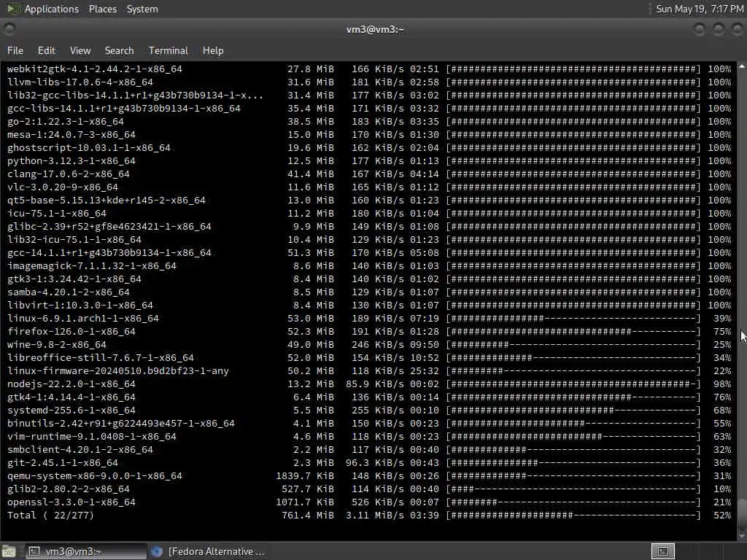Screen dimensions: 747x560
Task: Click the gtk3-1:3.24.42-1-x86_64 line
Action: [369, 279]
